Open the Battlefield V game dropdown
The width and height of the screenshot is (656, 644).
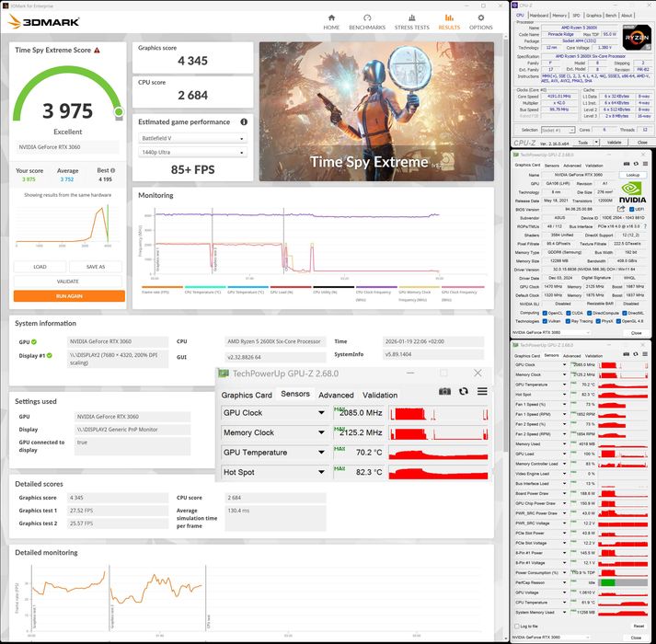[x=192, y=139]
